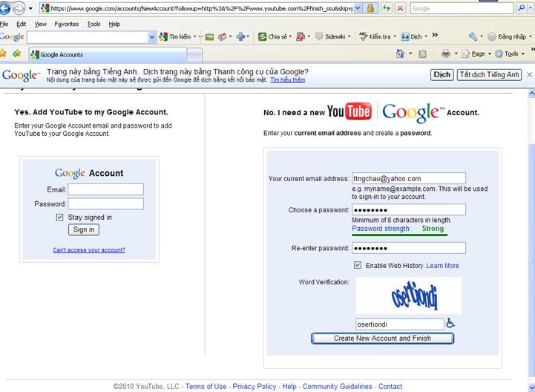
Task: Click the Your current email address field
Action: (409, 178)
